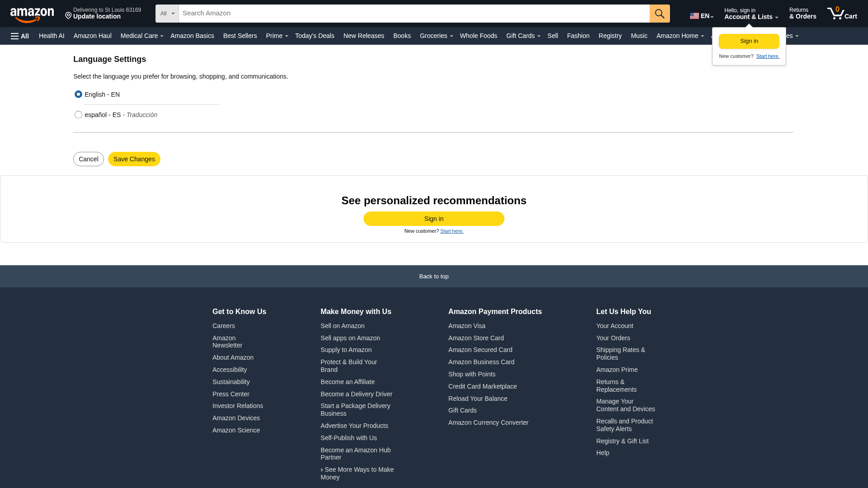Open Whole Foods in the nav bar
Screen dimensions: 868x488
[x=478, y=36]
